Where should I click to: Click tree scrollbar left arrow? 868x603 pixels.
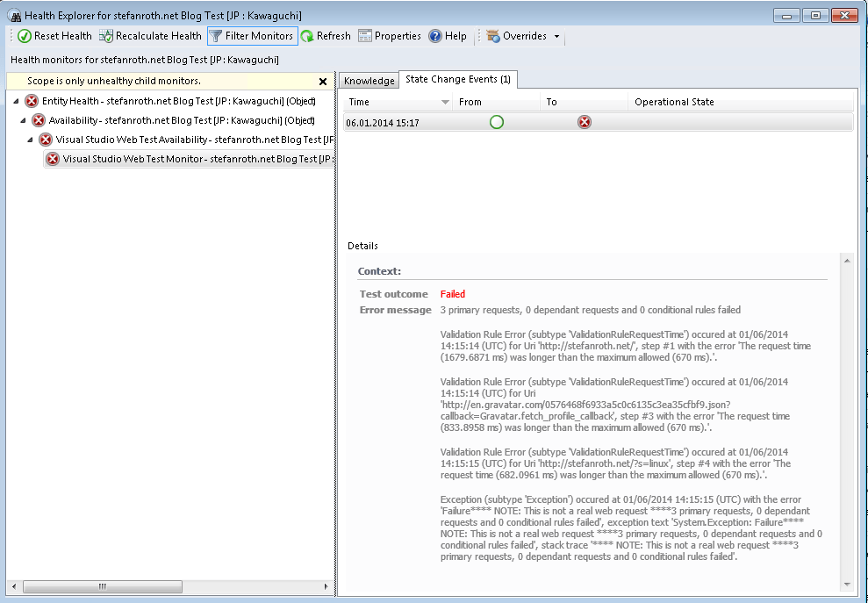click(x=14, y=585)
